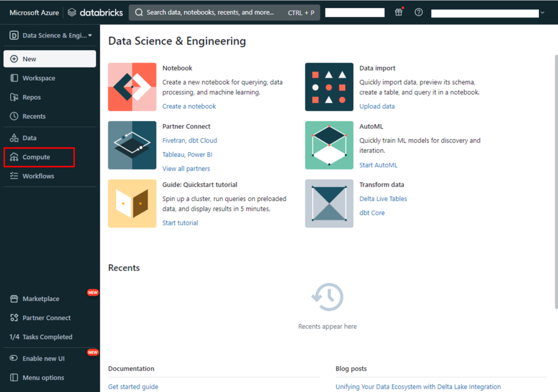
Task: Open Menu options in the sidebar
Action: (x=43, y=378)
